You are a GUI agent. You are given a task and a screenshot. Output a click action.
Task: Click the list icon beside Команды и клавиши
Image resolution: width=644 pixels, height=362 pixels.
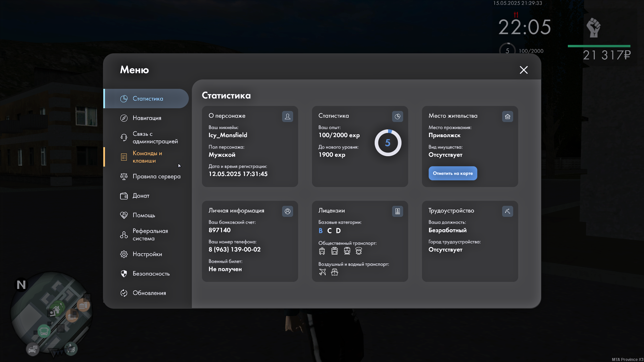point(124,157)
